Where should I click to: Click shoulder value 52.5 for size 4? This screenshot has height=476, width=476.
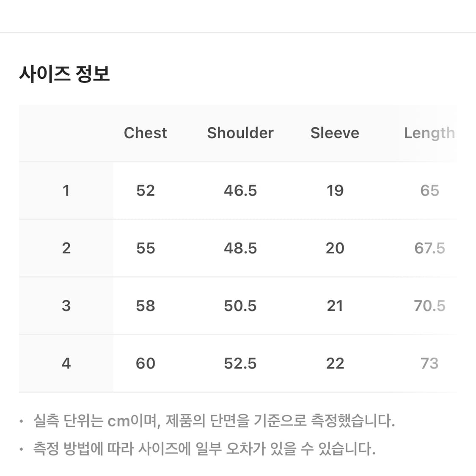pos(240,363)
